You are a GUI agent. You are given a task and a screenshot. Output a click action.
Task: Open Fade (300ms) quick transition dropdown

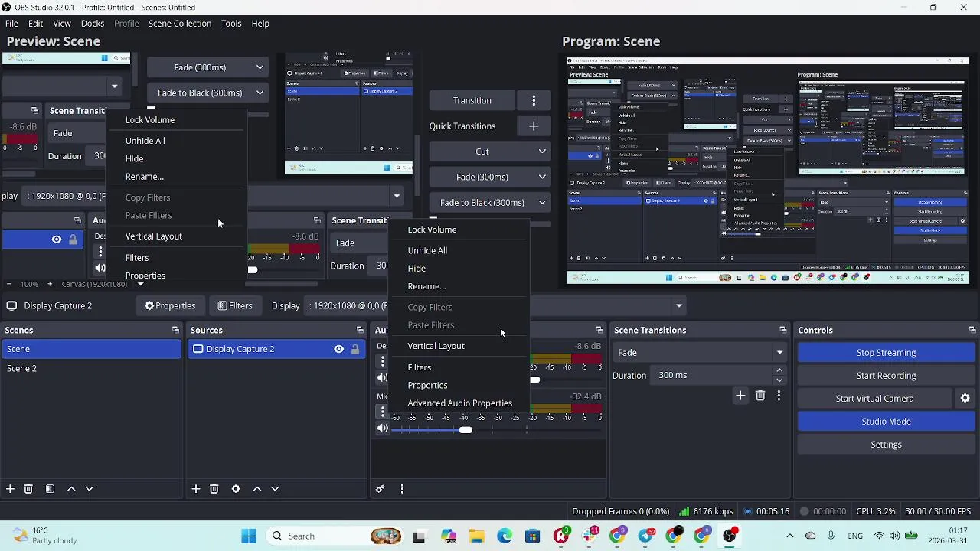[x=489, y=177]
